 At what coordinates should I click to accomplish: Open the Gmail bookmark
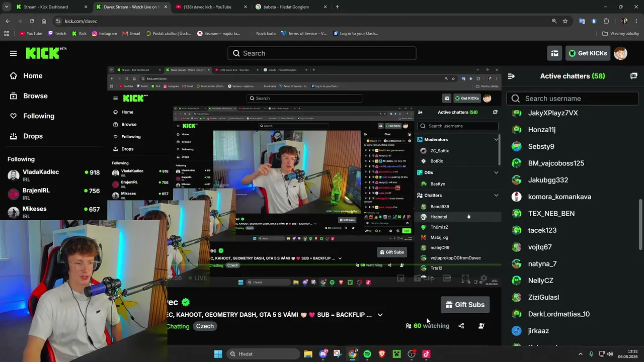(131, 34)
